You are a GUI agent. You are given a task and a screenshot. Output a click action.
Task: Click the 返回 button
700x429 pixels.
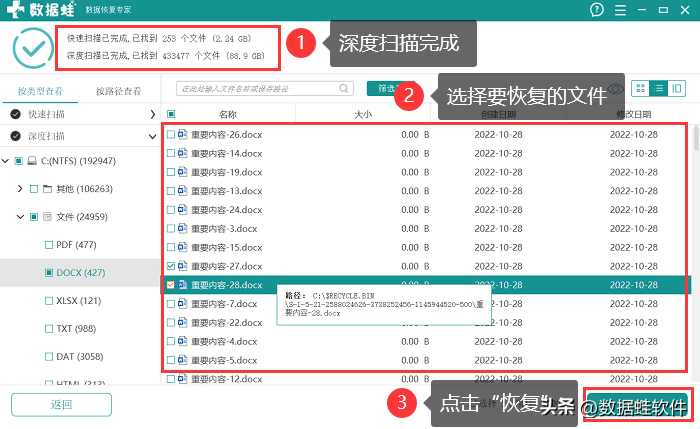[61, 404]
